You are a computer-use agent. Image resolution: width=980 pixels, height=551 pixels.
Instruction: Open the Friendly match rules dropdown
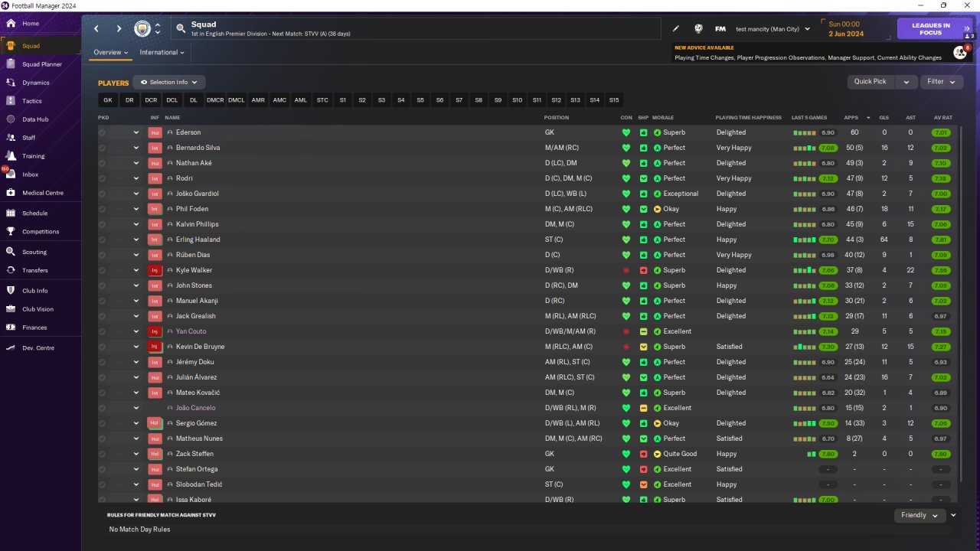(920, 515)
